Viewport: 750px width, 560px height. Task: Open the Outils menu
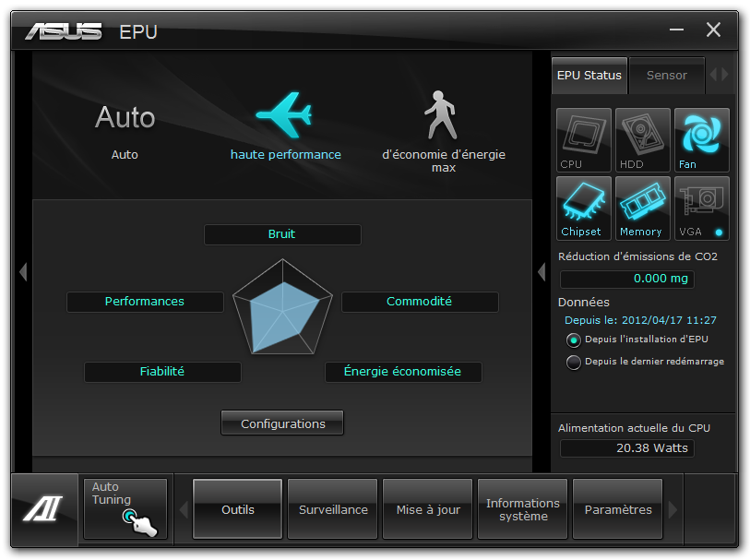pyautogui.click(x=238, y=509)
